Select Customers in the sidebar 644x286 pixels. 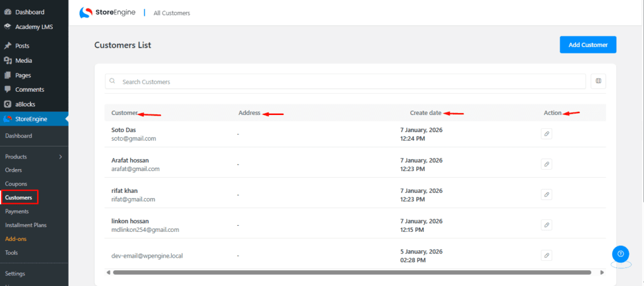[x=18, y=197]
